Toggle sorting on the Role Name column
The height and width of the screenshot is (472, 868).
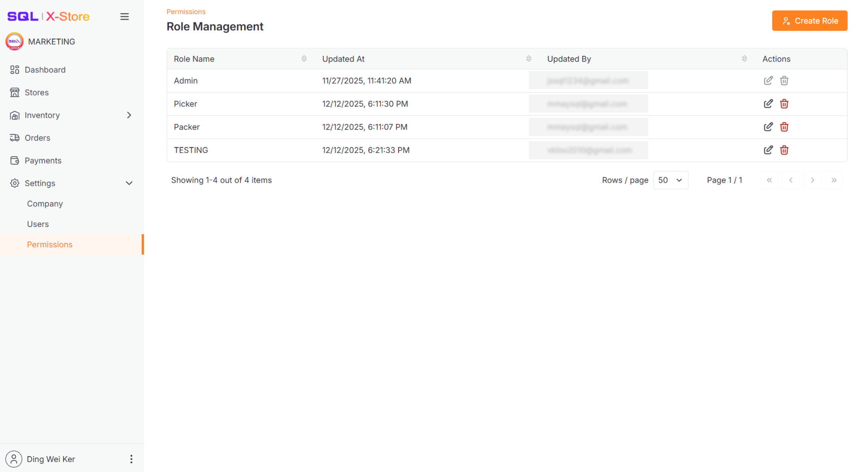coord(304,58)
